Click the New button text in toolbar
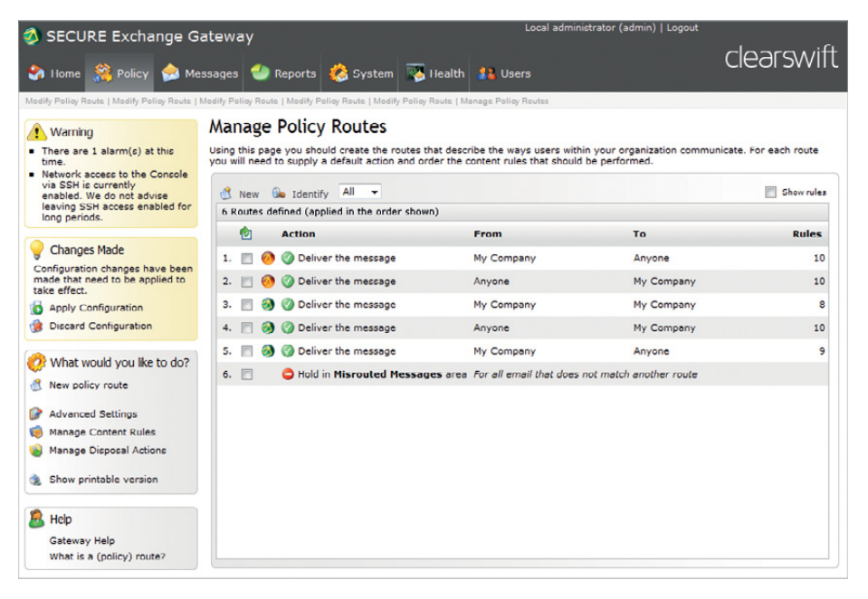The width and height of the screenshot is (868, 599). tap(249, 195)
